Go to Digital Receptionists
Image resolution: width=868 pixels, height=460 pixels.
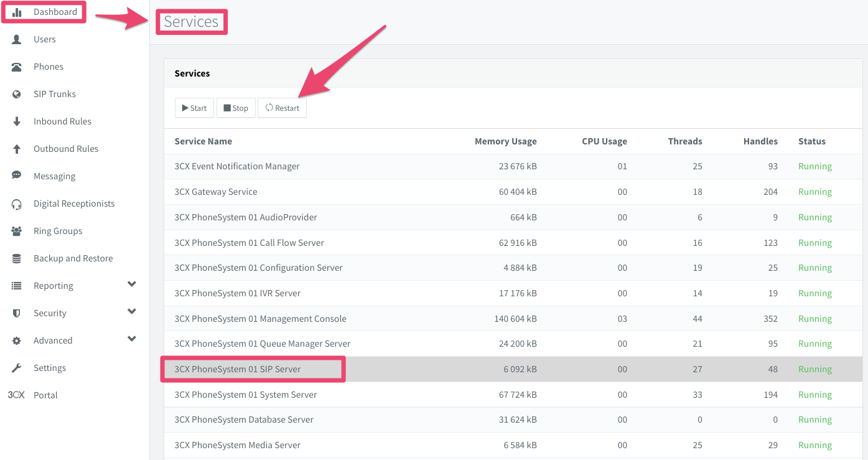point(74,204)
